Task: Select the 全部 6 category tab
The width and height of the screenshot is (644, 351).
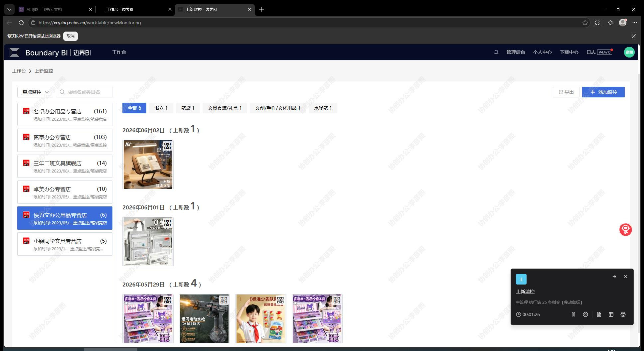Action: [134, 108]
